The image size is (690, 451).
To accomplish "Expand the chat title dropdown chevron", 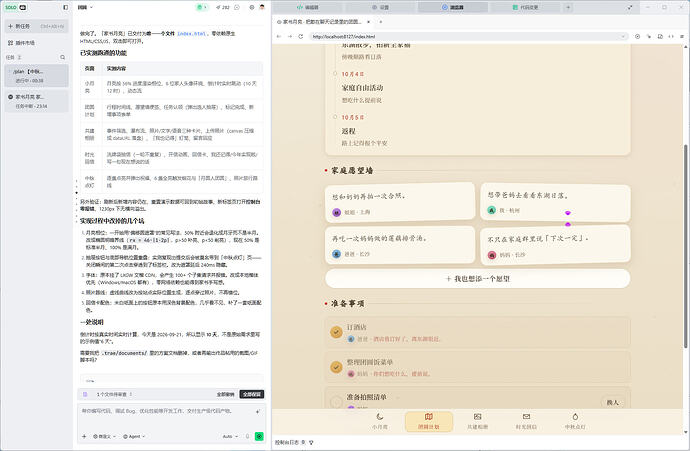I will pyautogui.click(x=92, y=7).
